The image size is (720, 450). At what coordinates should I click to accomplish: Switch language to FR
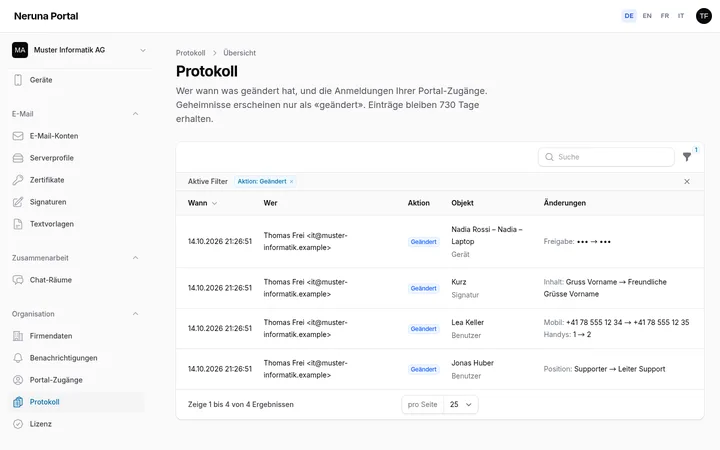point(665,16)
